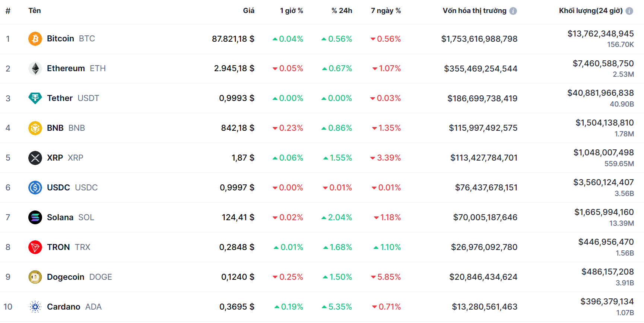This screenshot has width=644, height=323.
Task: Click Solana price 124,41 $
Action: [238, 217]
